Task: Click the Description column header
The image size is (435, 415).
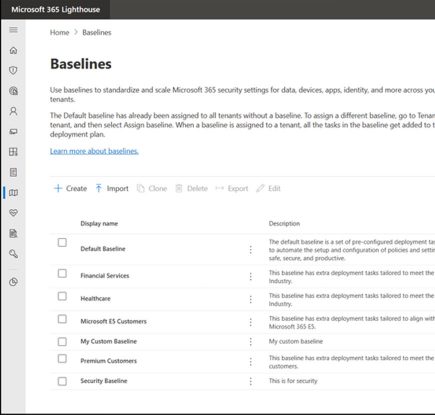Action: (284, 223)
